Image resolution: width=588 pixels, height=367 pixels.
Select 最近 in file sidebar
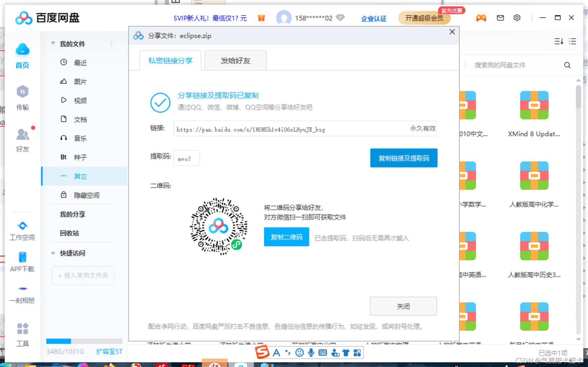click(x=84, y=63)
